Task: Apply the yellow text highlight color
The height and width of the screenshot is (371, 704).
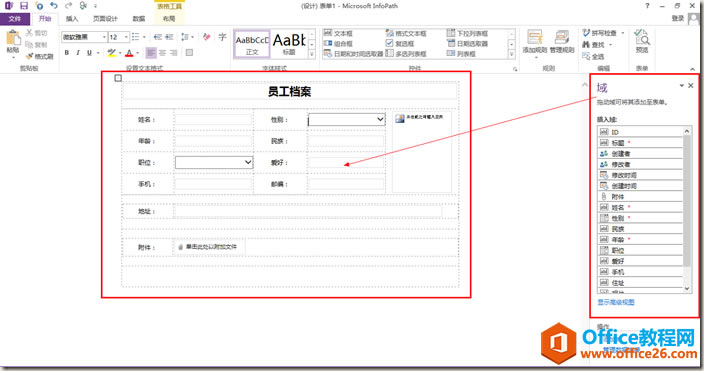Action: pos(111,53)
